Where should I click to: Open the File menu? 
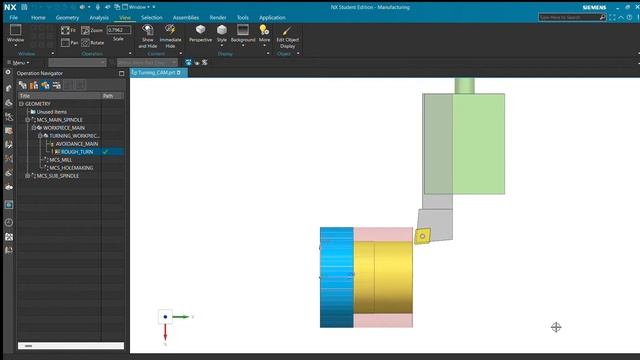pyautogui.click(x=13, y=18)
